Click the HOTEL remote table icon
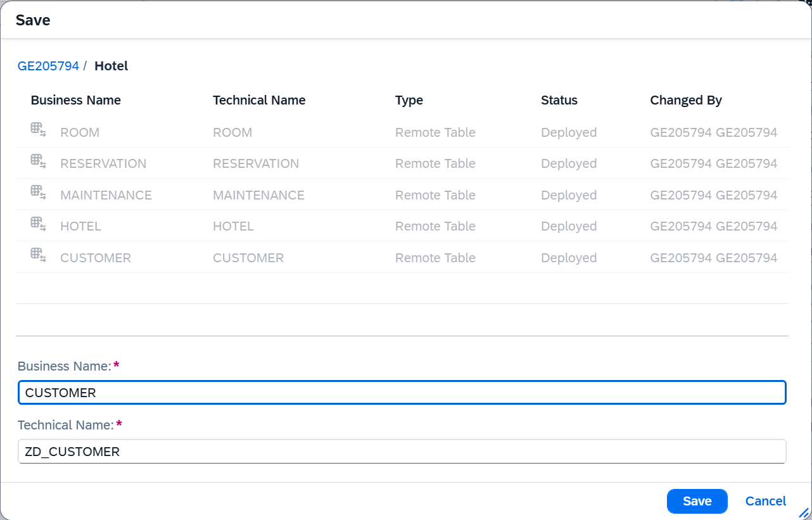812x520 pixels. pyautogui.click(x=39, y=224)
